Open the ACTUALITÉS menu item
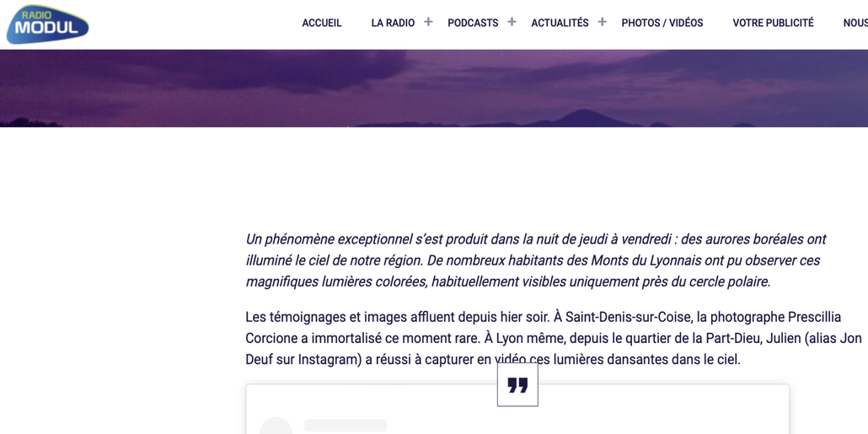 (x=560, y=24)
